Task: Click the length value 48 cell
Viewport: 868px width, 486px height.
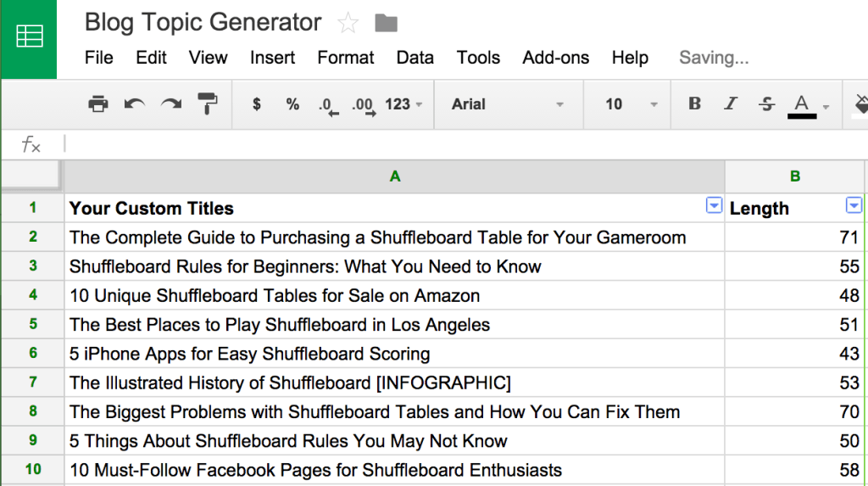Action: pyautogui.click(x=794, y=295)
